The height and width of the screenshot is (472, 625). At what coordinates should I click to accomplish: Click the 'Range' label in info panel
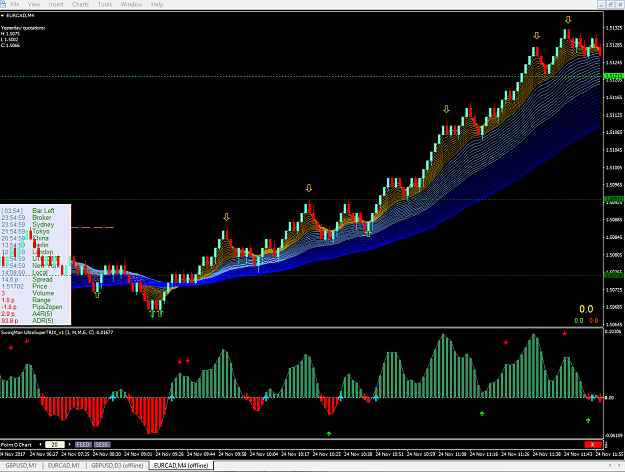pos(41,300)
